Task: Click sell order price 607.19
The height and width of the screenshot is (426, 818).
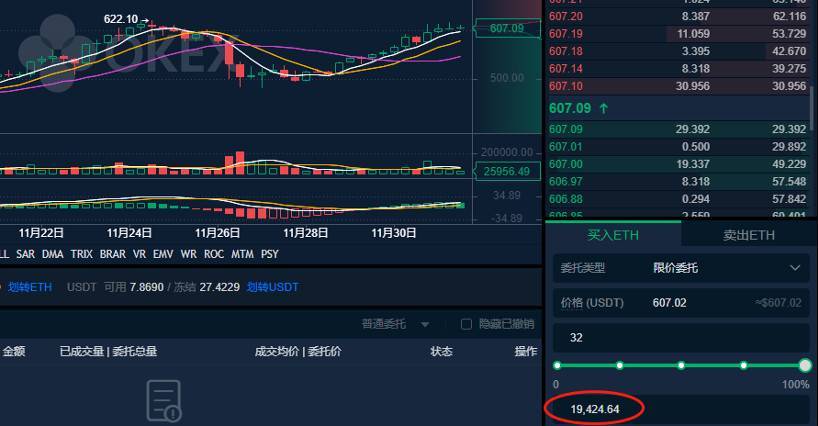Action: coord(566,34)
